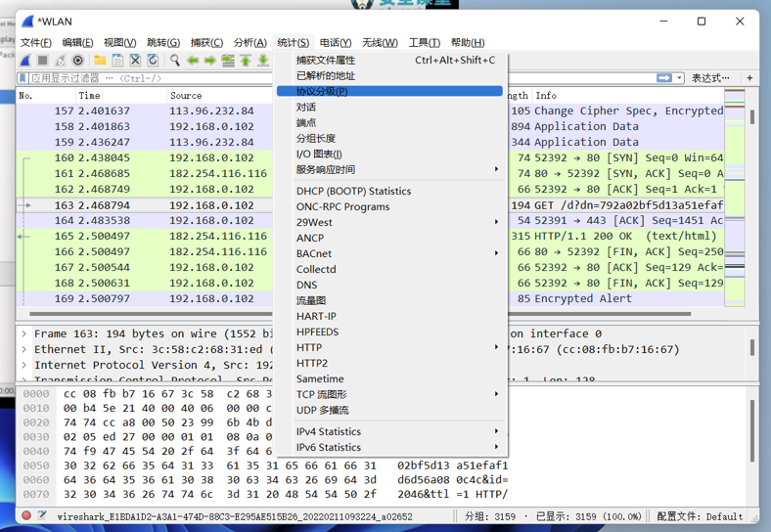
Task: Go to specified packet icon
Action: [x=228, y=61]
